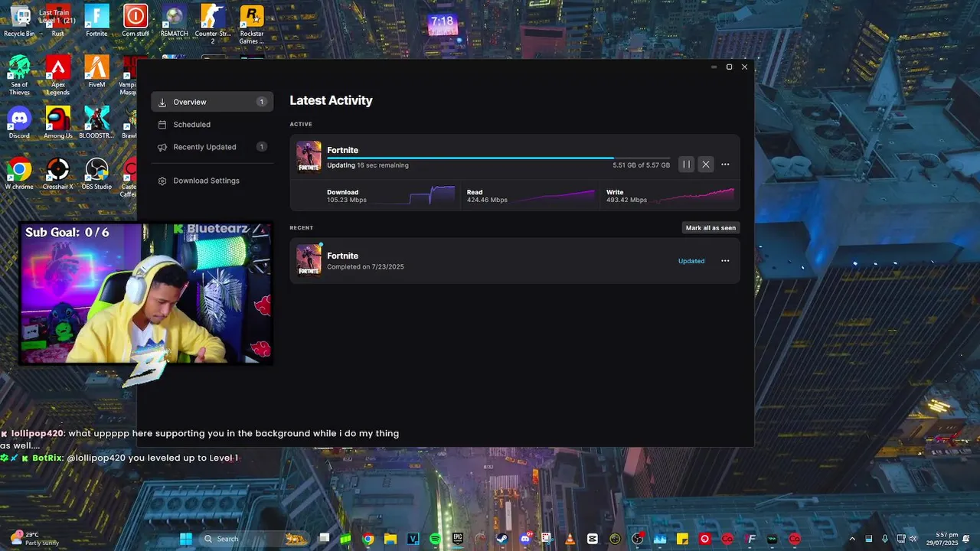This screenshot has width=980, height=551.
Task: Select the Discord desktop shortcut
Action: coord(19,122)
